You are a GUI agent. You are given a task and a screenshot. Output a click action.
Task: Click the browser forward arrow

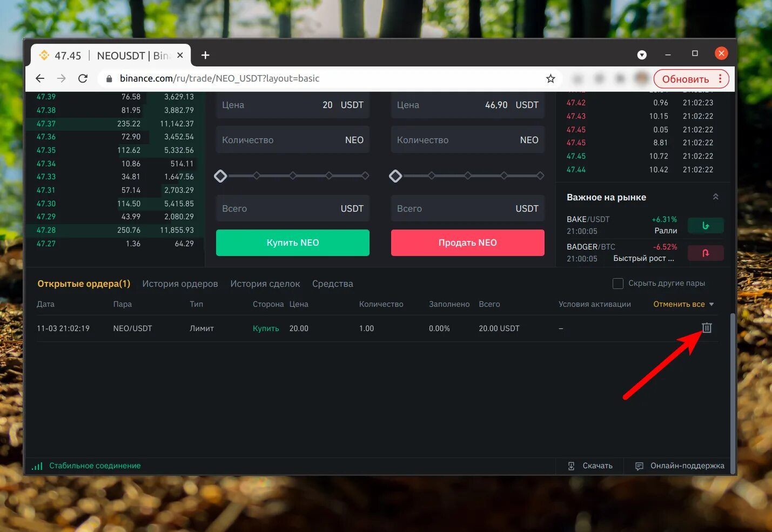(x=62, y=78)
